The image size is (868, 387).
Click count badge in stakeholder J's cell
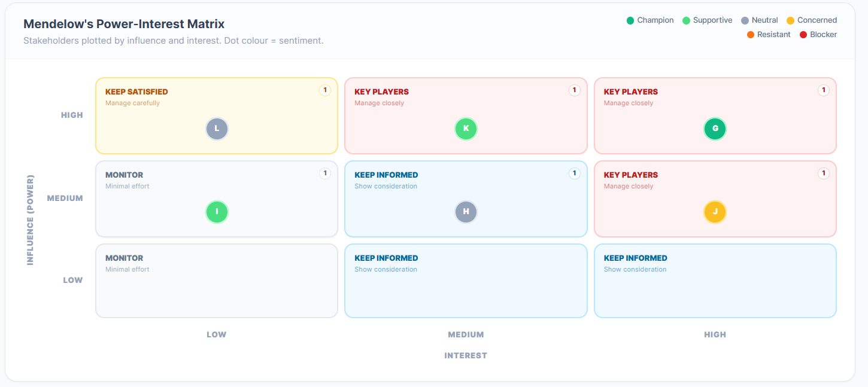pyautogui.click(x=824, y=173)
